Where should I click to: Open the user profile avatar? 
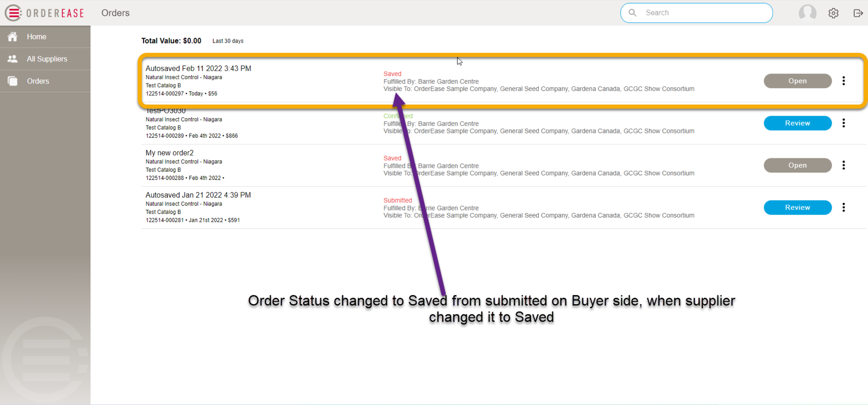[x=808, y=13]
